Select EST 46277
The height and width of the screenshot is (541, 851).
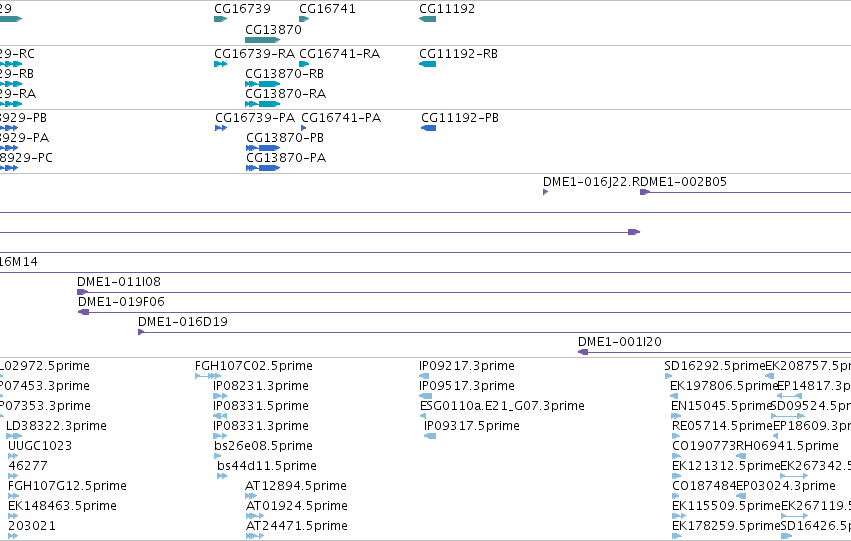[28, 466]
